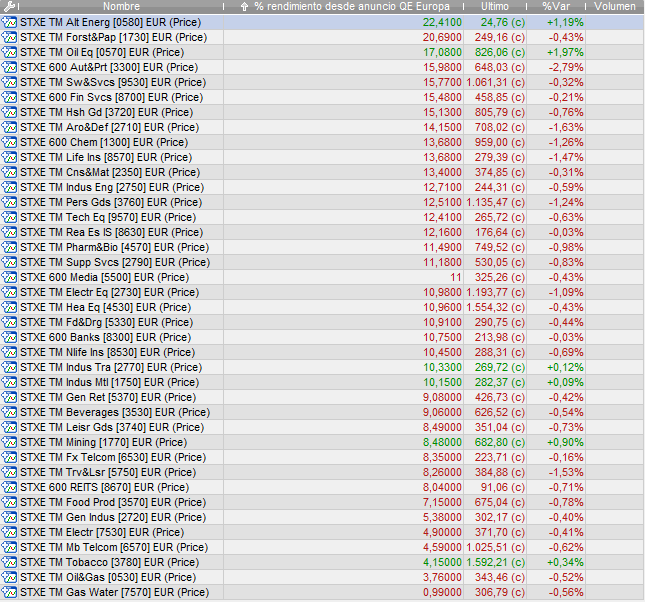Viewport: 645px width, 602px height.
Task: Click chart icon for STXE 600 Chem
Action: (9, 142)
